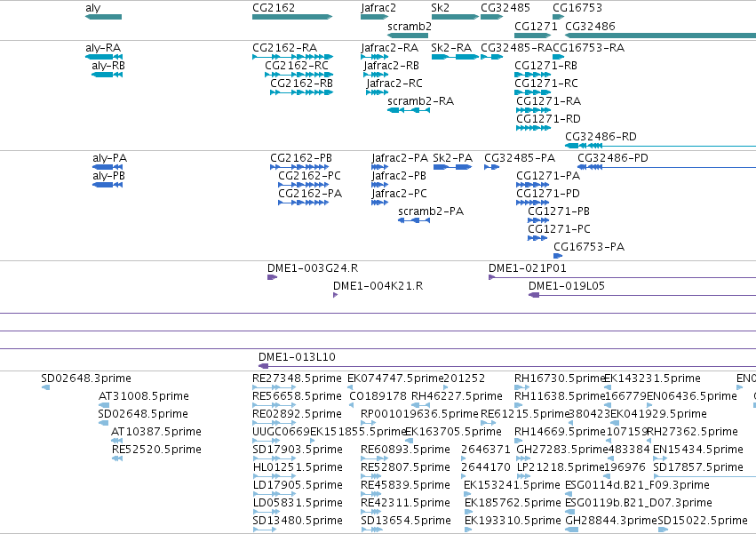The image size is (756, 534).
Task: Select the RE02892.5prime EST label
Action: [297, 414]
